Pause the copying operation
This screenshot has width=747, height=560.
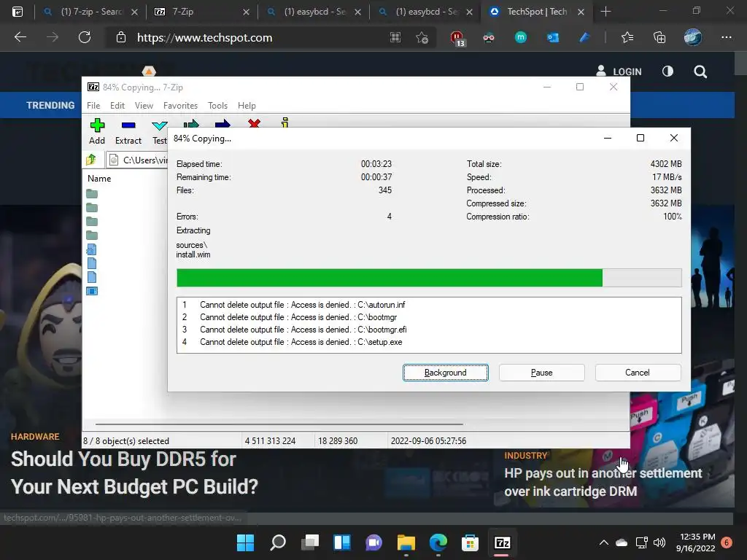point(542,373)
